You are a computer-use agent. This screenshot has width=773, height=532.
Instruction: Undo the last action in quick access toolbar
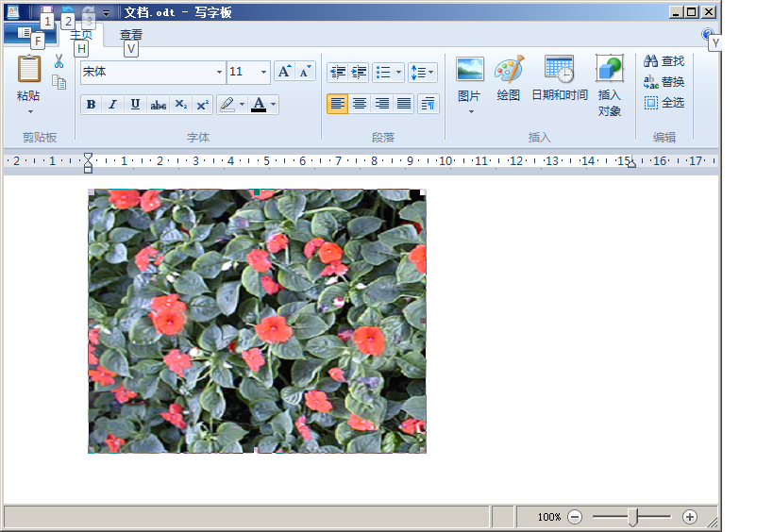[68, 11]
